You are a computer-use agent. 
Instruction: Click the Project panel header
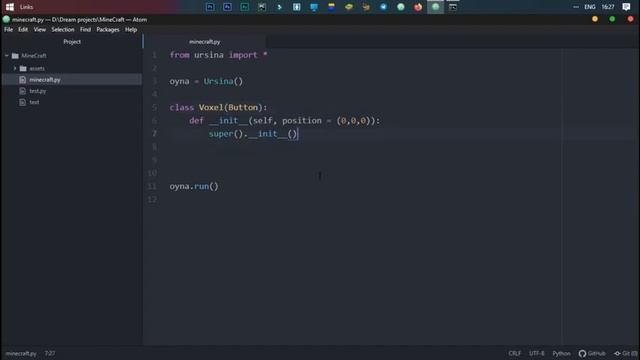72,42
